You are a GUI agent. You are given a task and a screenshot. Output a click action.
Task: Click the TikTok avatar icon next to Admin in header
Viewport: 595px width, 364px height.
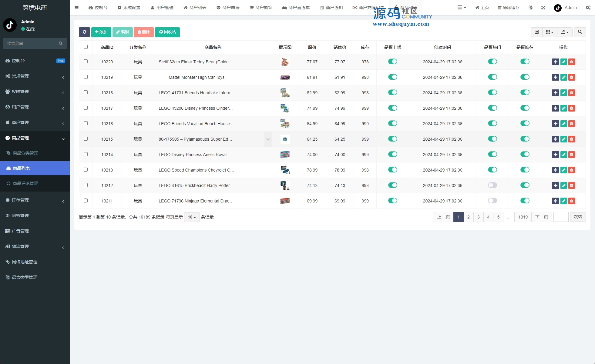(558, 8)
